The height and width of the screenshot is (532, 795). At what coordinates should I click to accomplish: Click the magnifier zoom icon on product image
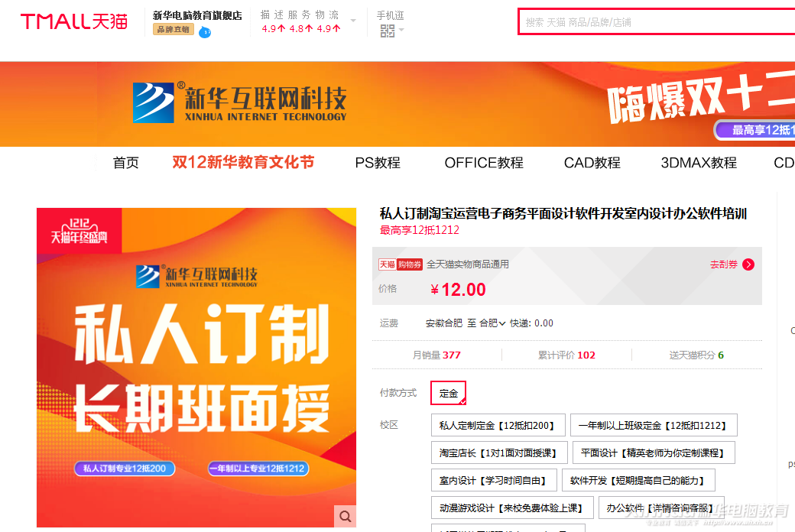tap(346, 516)
